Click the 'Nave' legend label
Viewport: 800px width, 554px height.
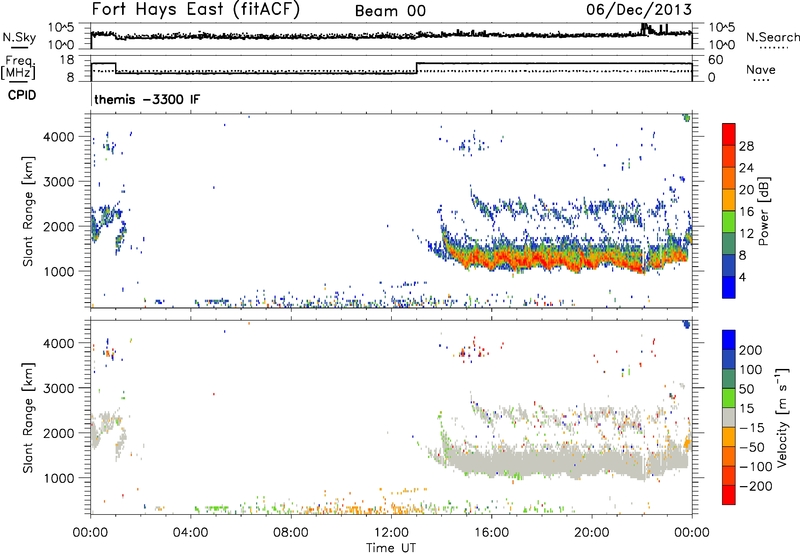click(761, 69)
